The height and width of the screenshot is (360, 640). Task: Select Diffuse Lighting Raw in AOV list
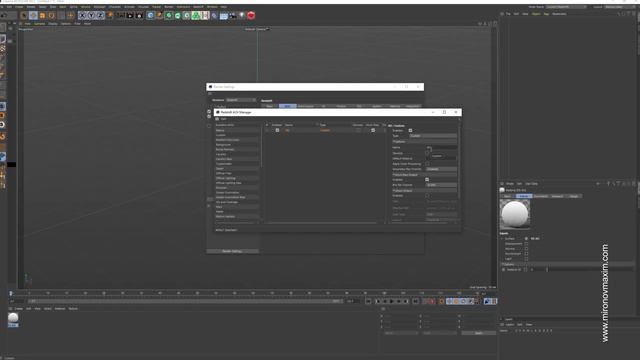pos(229,183)
